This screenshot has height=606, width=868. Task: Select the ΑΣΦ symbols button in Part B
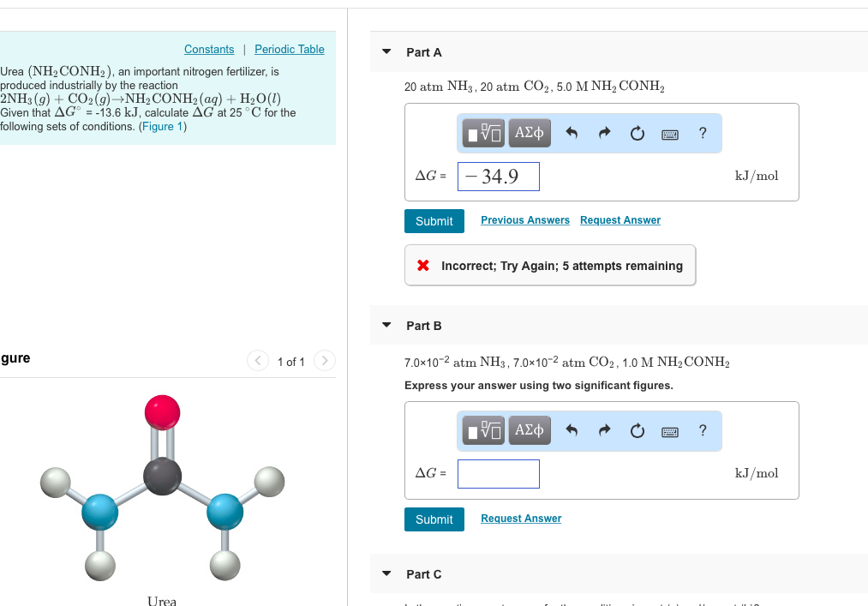(529, 430)
